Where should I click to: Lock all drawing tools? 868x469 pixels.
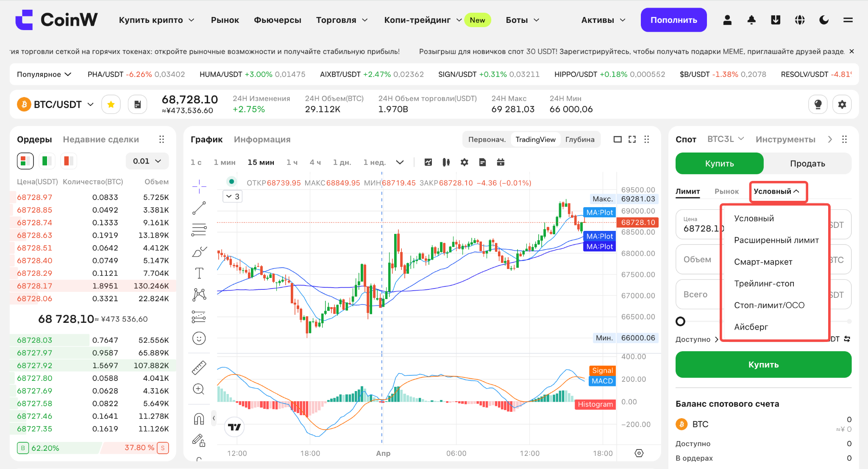pyautogui.click(x=199, y=440)
